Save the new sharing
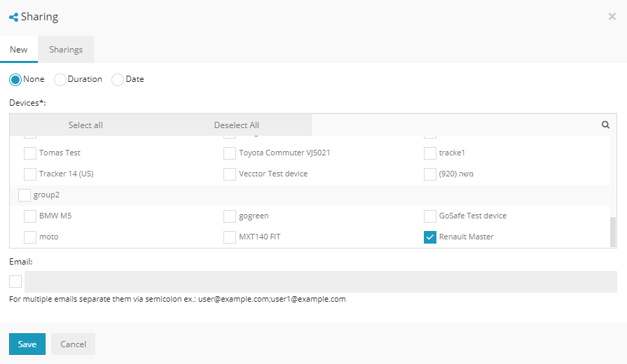 [x=27, y=344]
